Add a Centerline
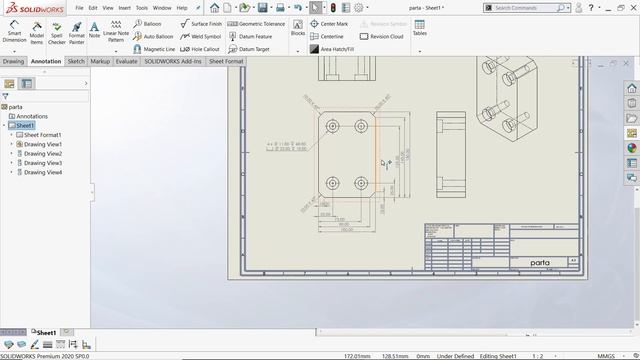 (x=327, y=36)
